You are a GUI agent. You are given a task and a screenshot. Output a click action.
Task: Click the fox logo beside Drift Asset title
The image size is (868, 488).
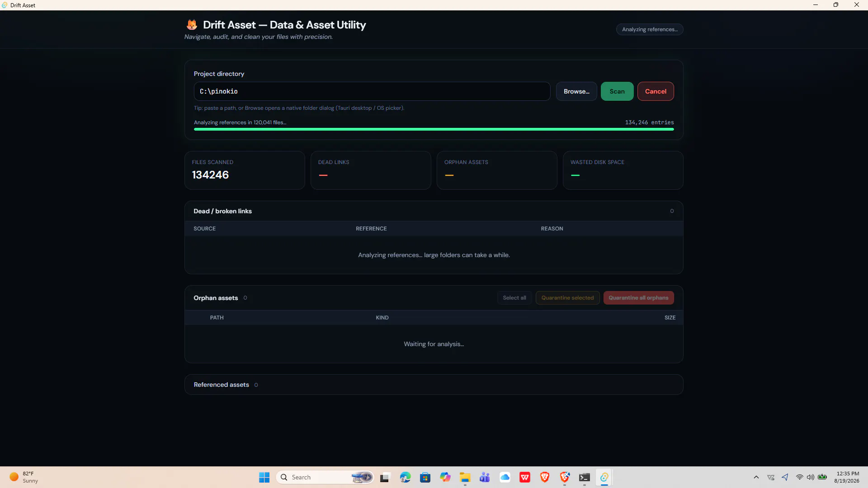click(192, 25)
